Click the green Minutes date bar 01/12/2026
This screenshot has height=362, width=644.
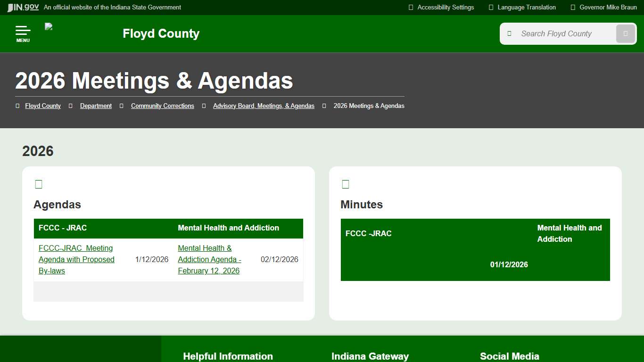[x=509, y=264]
